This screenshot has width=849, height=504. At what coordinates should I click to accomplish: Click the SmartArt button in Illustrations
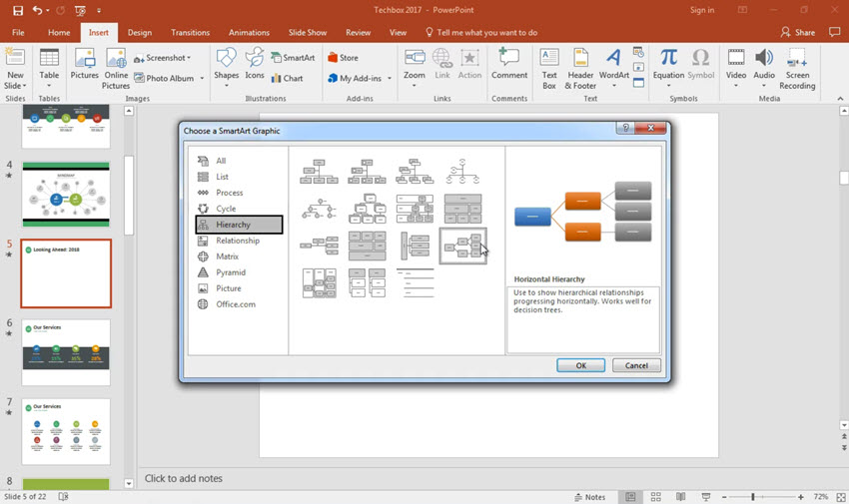291,58
